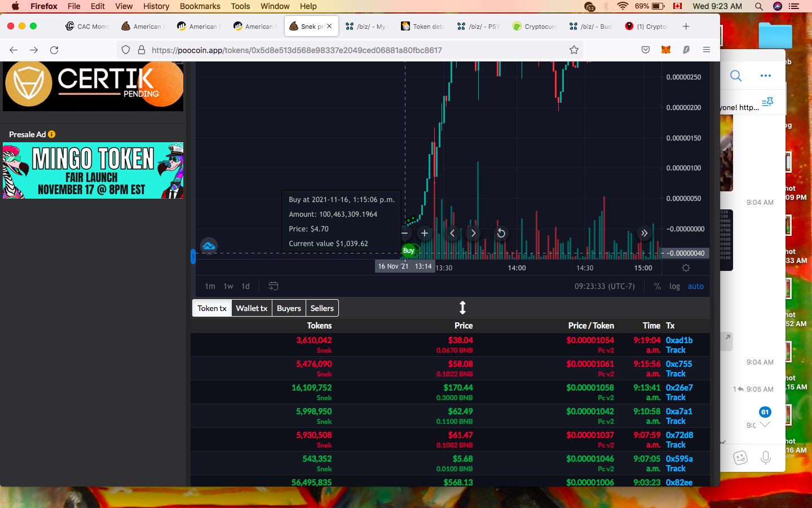812x508 pixels.
Task: Toggle auto scale on the chart
Action: coord(695,286)
